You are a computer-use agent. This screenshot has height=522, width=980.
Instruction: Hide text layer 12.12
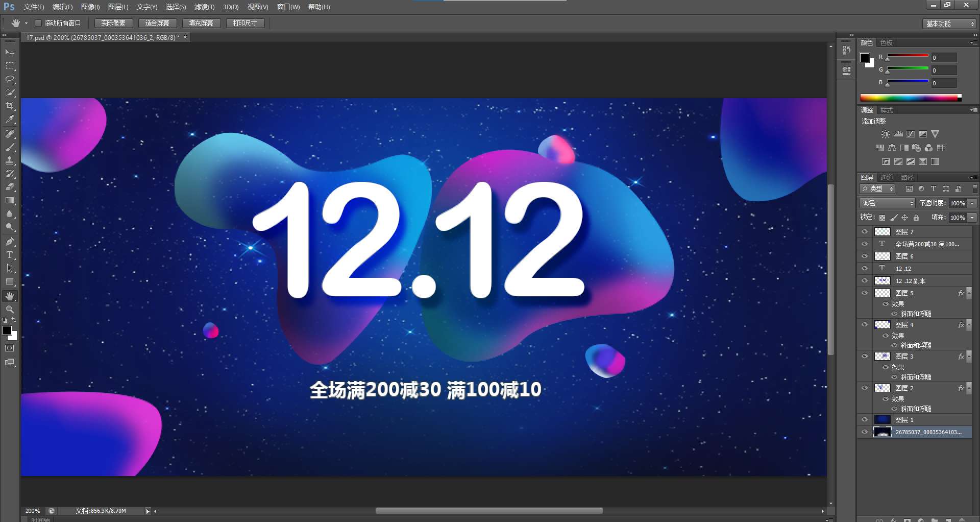pos(865,268)
